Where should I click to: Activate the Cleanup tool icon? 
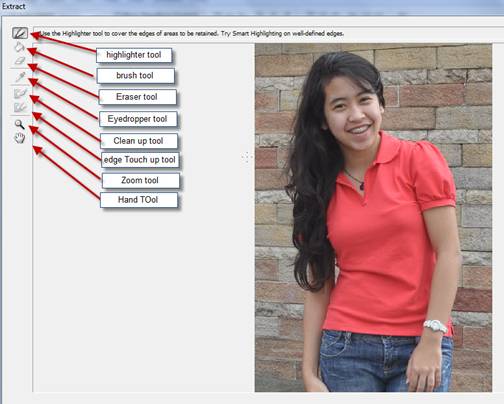point(20,93)
